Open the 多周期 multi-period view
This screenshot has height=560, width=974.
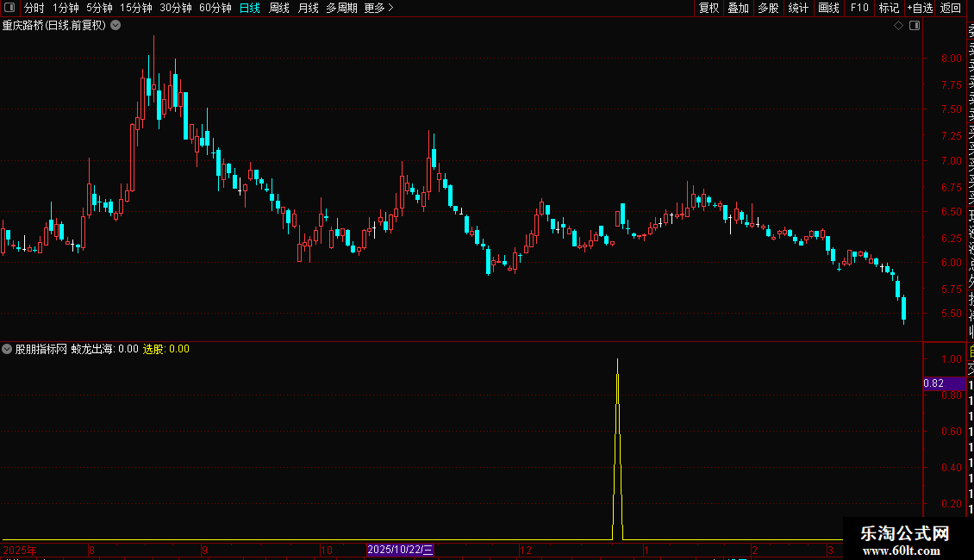341,8
